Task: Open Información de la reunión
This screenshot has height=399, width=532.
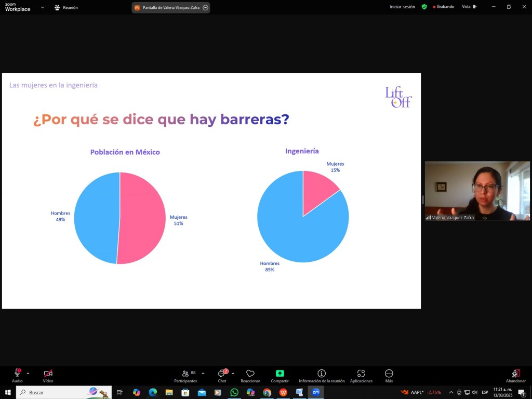Action: (x=322, y=374)
